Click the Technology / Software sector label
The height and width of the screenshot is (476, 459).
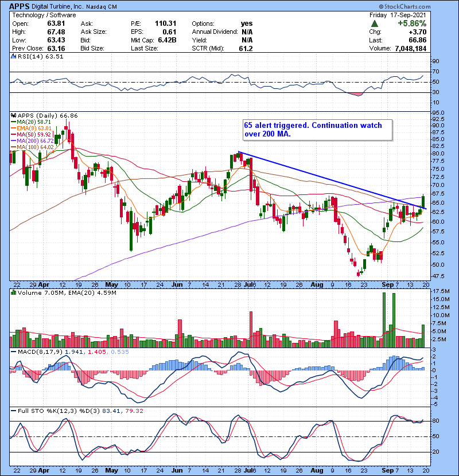coord(44,15)
